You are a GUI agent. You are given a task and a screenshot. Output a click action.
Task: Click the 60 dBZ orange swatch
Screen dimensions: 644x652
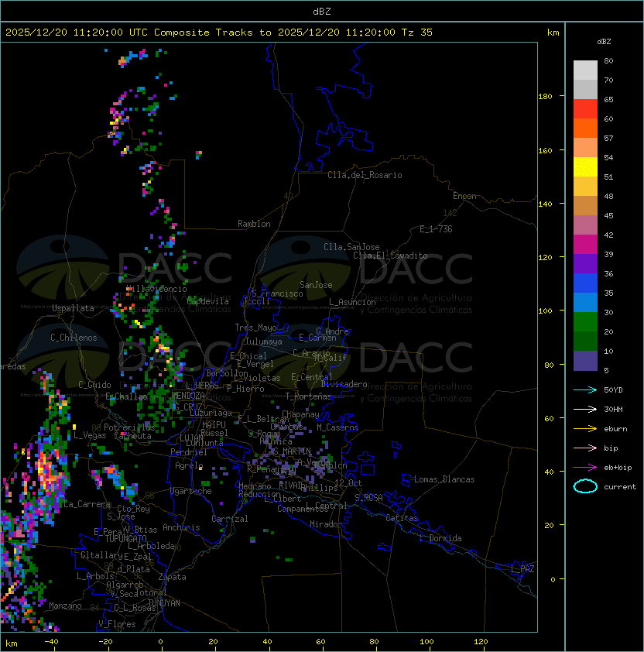[x=585, y=128]
